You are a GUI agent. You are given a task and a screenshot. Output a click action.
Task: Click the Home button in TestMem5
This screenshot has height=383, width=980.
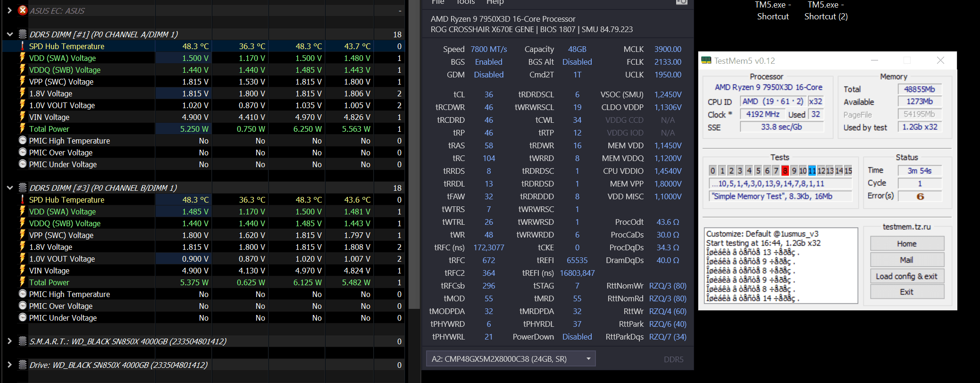(x=907, y=244)
